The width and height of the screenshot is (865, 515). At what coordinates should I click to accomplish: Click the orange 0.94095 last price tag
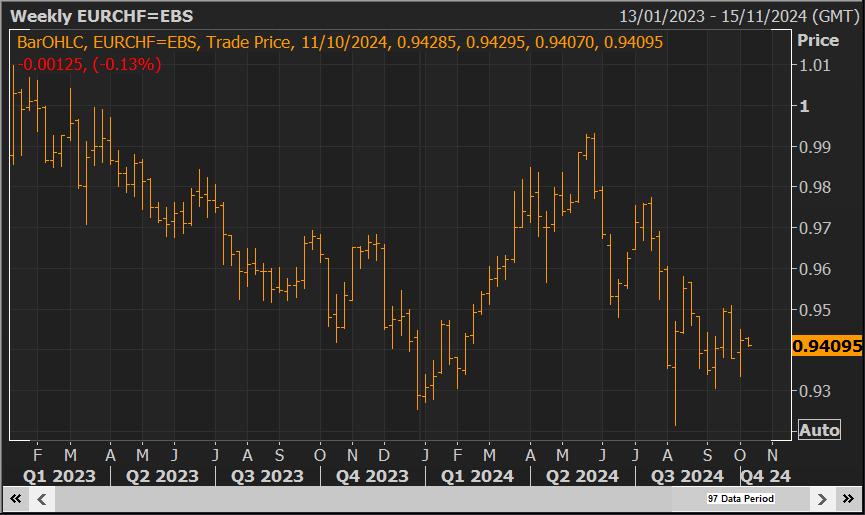click(826, 346)
